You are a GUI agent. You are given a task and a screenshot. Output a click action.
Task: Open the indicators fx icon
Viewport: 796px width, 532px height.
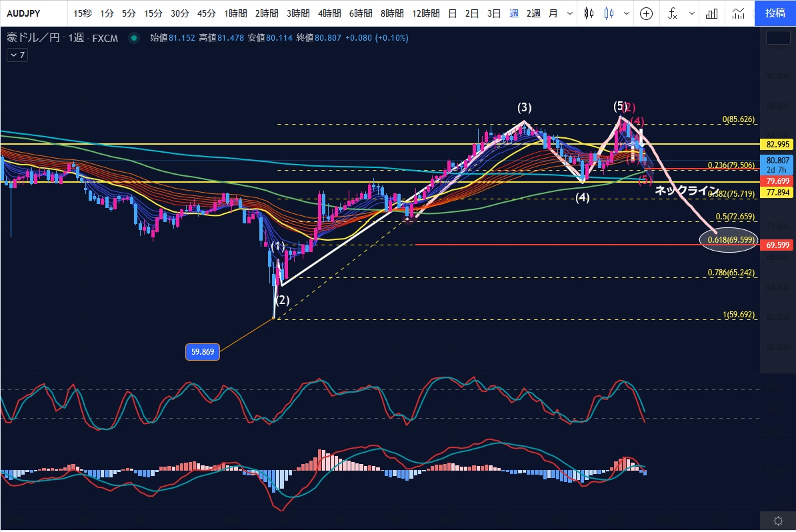tap(673, 13)
